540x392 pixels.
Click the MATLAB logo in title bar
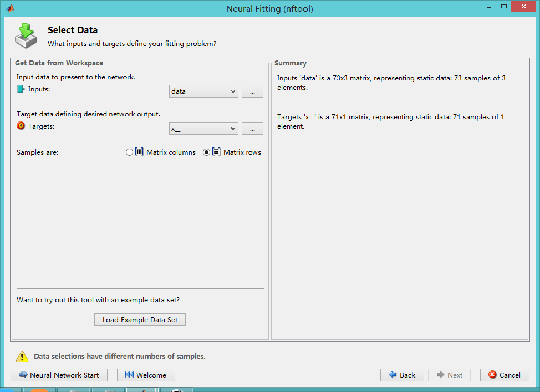tap(9, 8)
